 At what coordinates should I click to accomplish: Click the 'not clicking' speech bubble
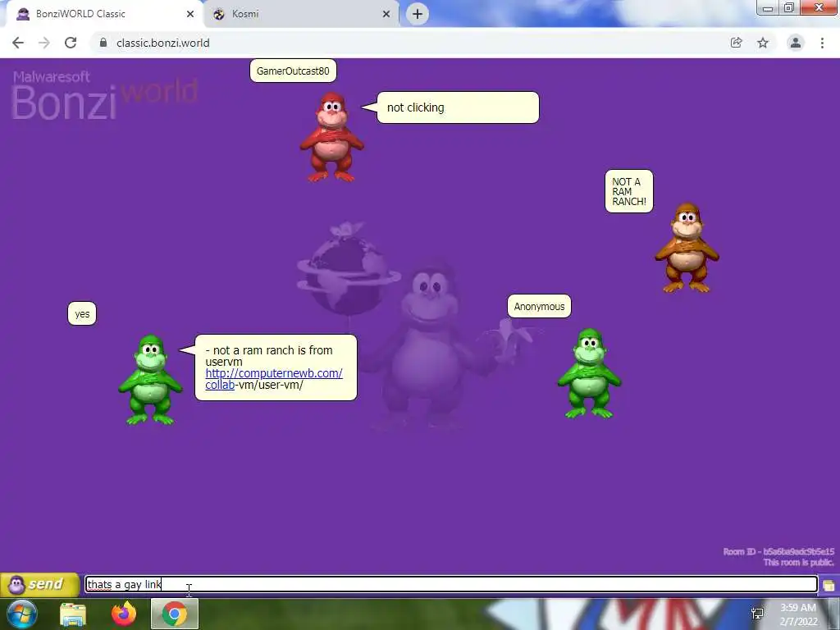(458, 107)
